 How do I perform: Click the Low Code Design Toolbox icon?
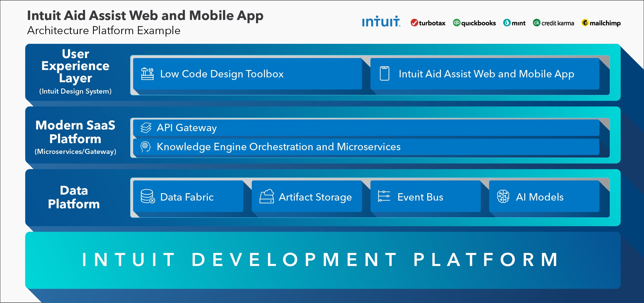[147, 74]
